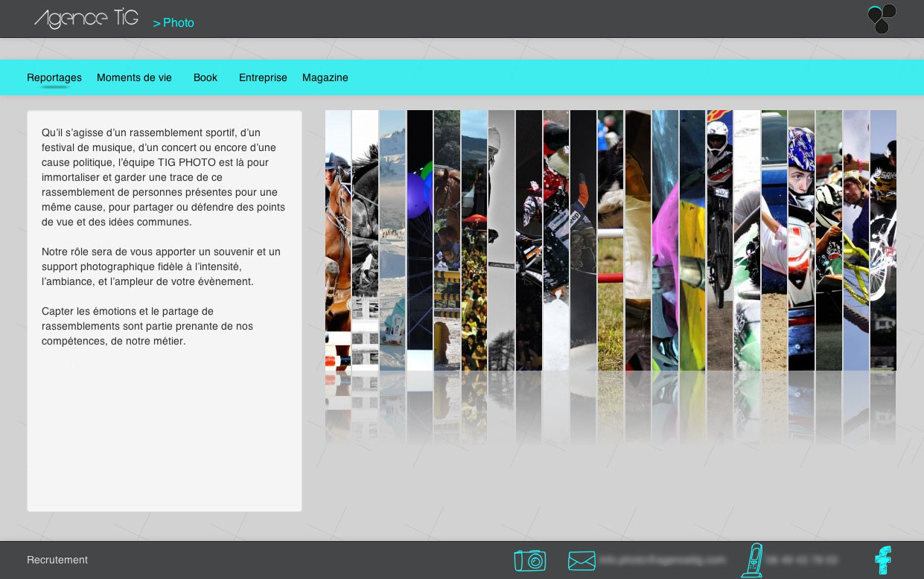This screenshot has width=924, height=579.
Task: Navigate to the Magazine page
Action: (325, 77)
